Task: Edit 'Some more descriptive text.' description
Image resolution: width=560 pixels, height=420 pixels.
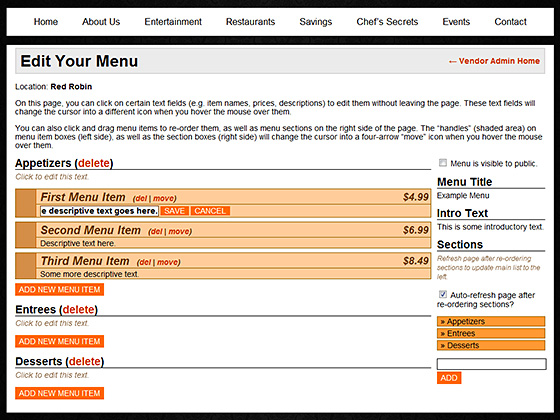Action: point(89,274)
